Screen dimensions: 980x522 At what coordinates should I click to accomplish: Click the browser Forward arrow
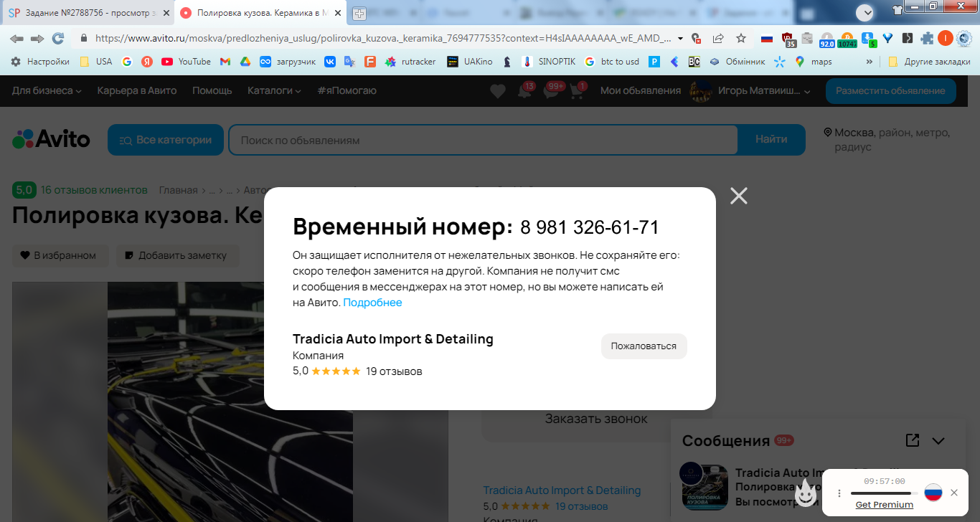tap(37, 38)
